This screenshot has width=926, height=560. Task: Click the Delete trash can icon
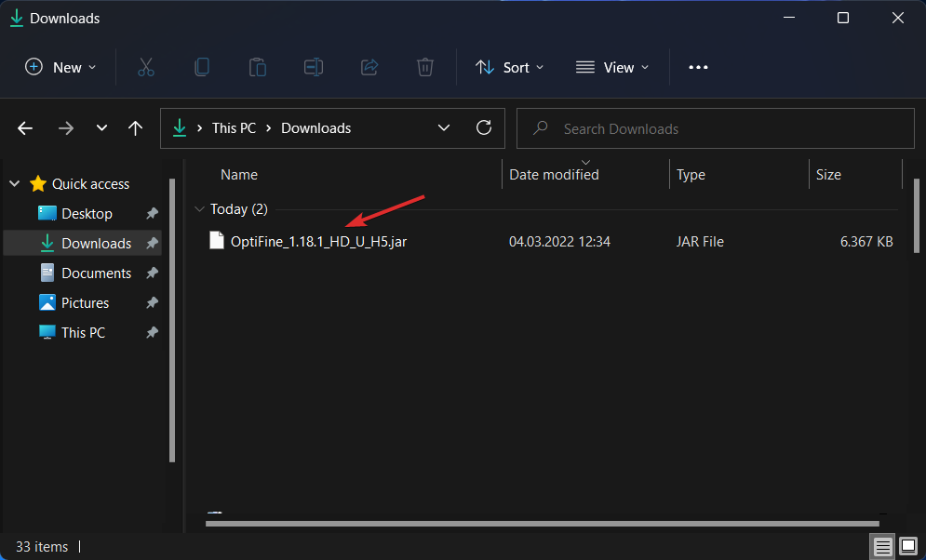click(x=425, y=67)
